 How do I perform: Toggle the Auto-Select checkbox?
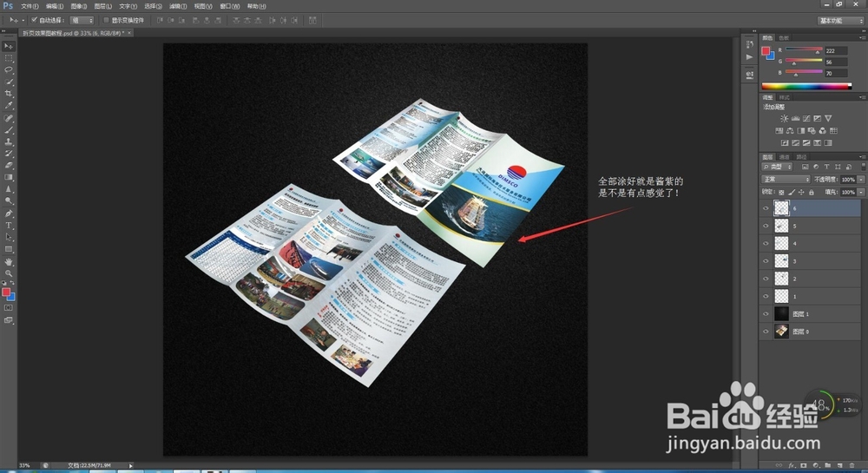click(35, 20)
